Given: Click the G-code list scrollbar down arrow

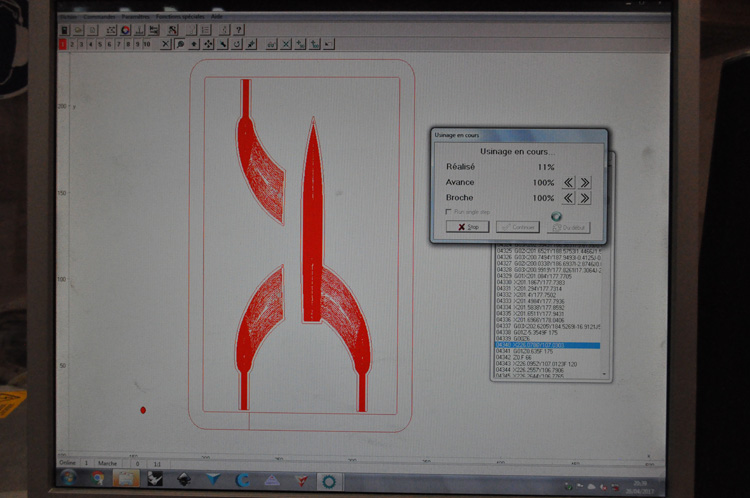Looking at the screenshot, I should click(604, 374).
